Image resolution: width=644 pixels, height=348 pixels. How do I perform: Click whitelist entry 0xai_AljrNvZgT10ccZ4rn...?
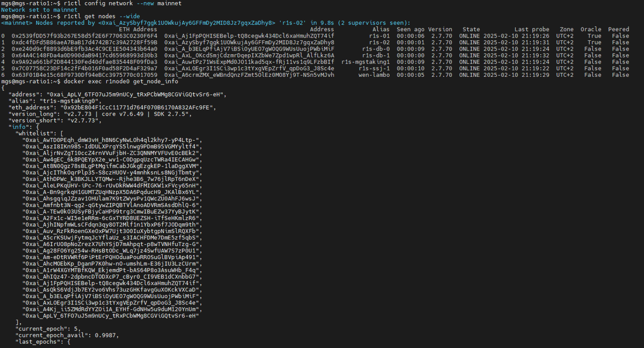pos(111,153)
